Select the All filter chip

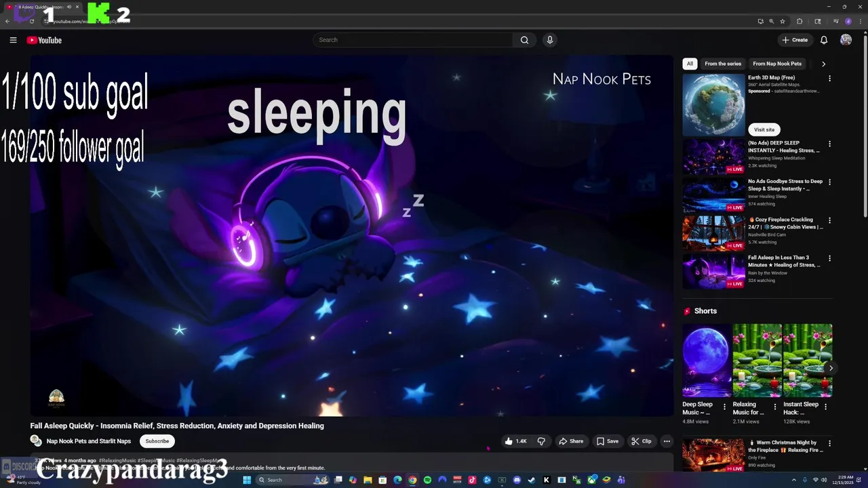[690, 64]
